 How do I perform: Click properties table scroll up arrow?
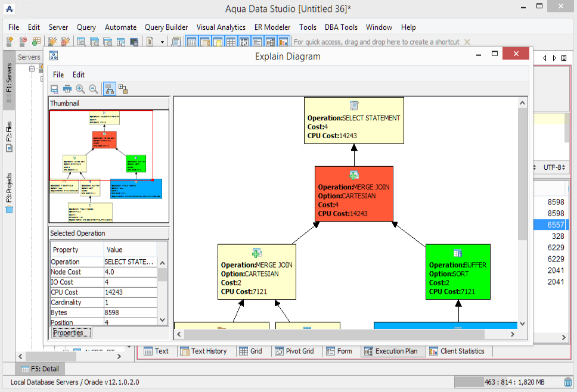point(162,263)
